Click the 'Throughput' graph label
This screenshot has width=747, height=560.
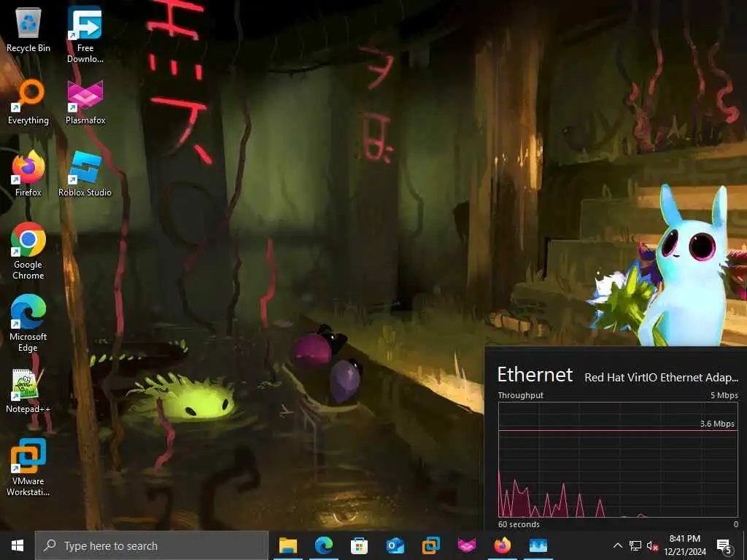click(520, 395)
